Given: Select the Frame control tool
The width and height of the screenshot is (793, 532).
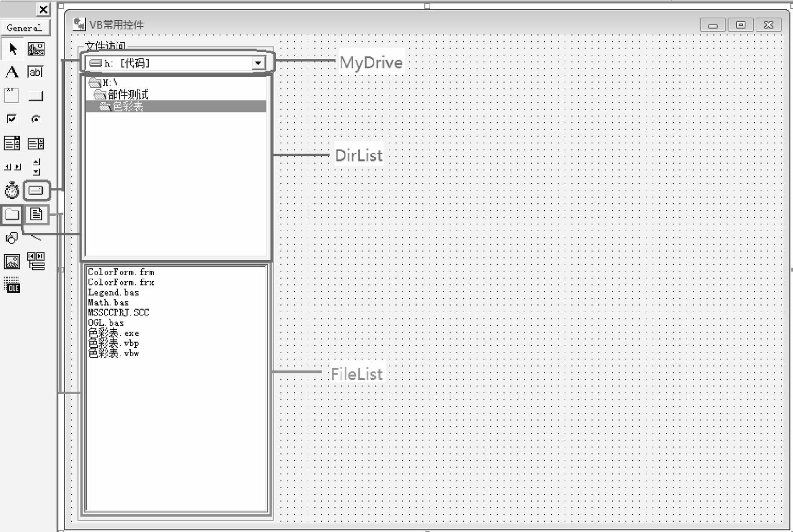Looking at the screenshot, I should [x=12, y=95].
